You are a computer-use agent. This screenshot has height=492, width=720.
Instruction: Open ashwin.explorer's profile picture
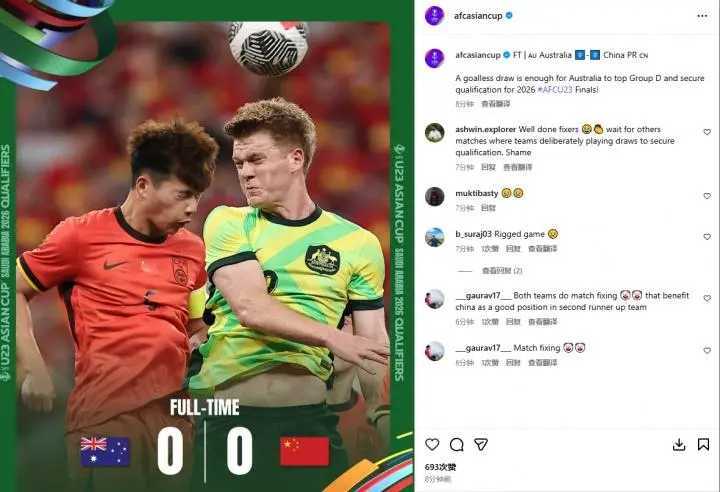434,133
